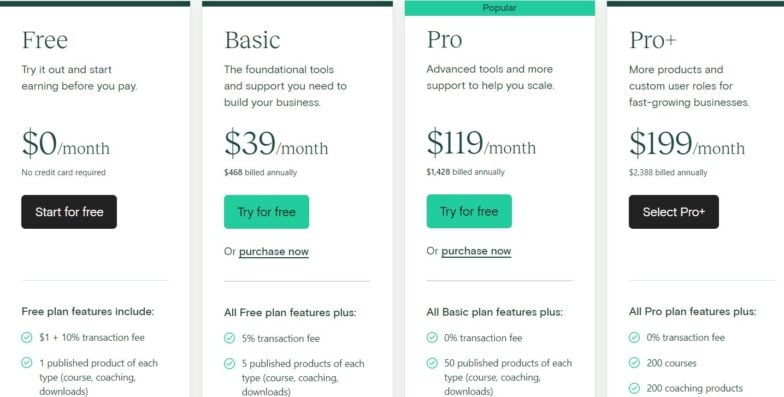This screenshot has height=397, width=784.
Task: Click checkmark icon beside 1 published product
Action: tap(26, 363)
